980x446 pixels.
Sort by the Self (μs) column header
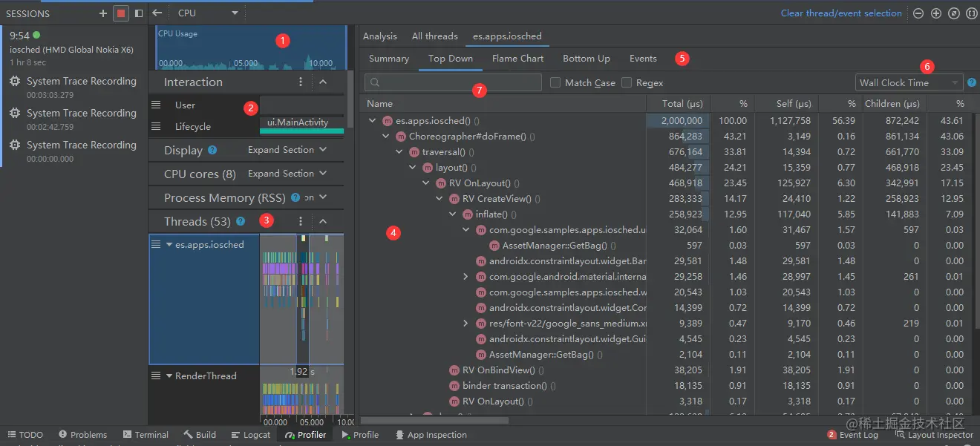793,104
